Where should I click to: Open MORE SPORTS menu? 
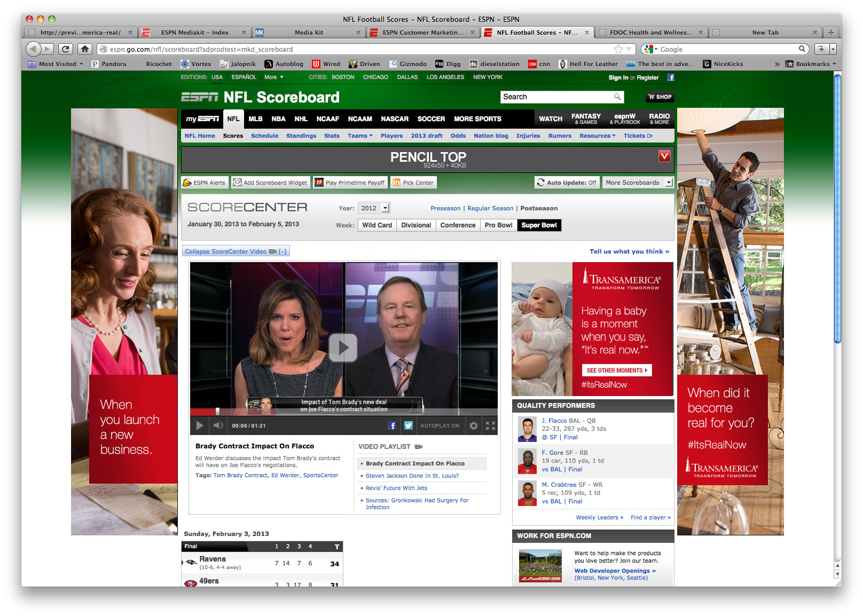click(477, 119)
